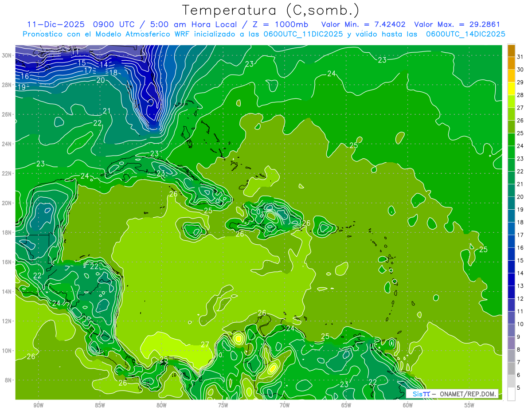Click "Valor Max. = 29.2861" readout
Screen dimensions: 532x411
[457, 24]
